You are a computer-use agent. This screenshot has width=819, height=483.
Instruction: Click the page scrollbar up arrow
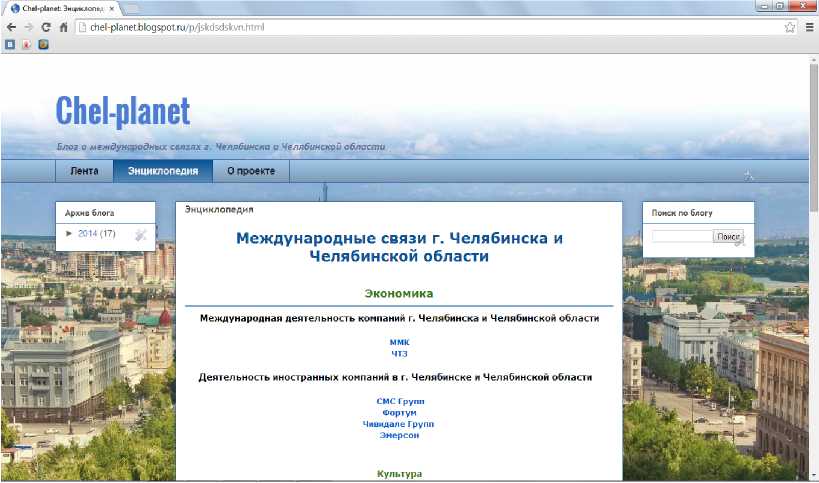coord(813,60)
